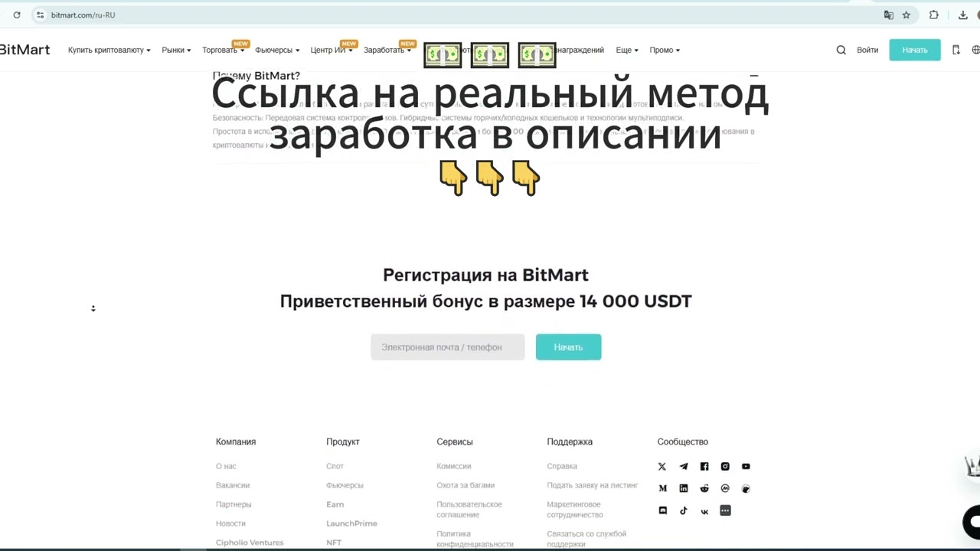The height and width of the screenshot is (551, 980).
Task: Go to BitMart logo home
Action: (x=24, y=50)
